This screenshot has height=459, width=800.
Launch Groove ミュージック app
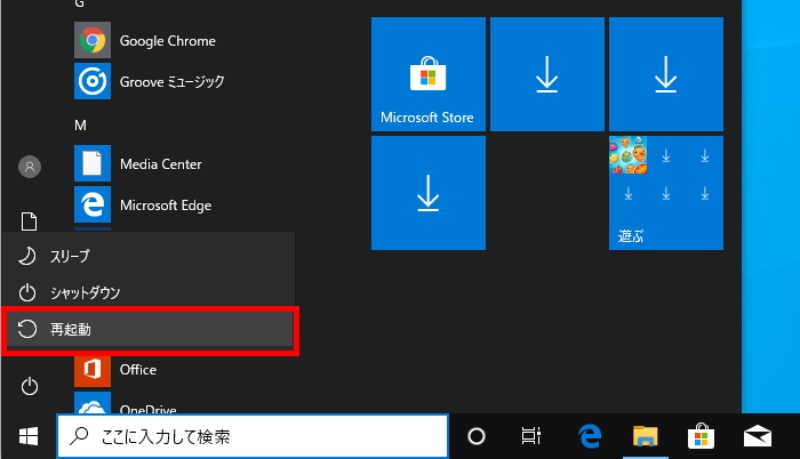tap(171, 82)
